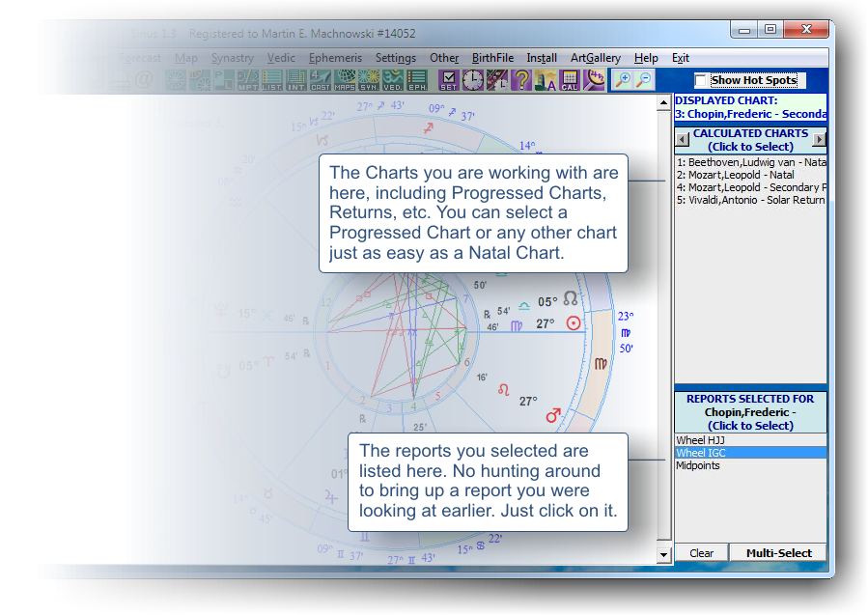
Task: Click the yellow question mark help icon
Action: [521, 80]
